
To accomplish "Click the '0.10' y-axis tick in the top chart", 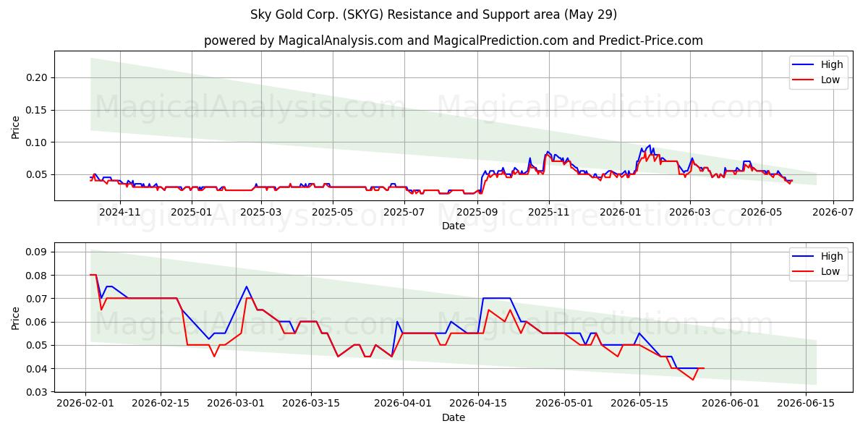I will 36,142.
